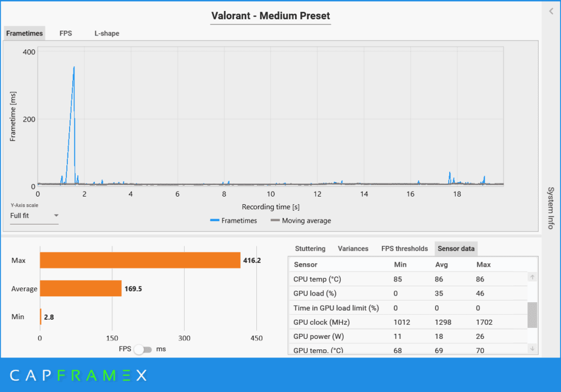Click the Recording time [s] axis label
The width and height of the screenshot is (561, 392).
pos(271,207)
